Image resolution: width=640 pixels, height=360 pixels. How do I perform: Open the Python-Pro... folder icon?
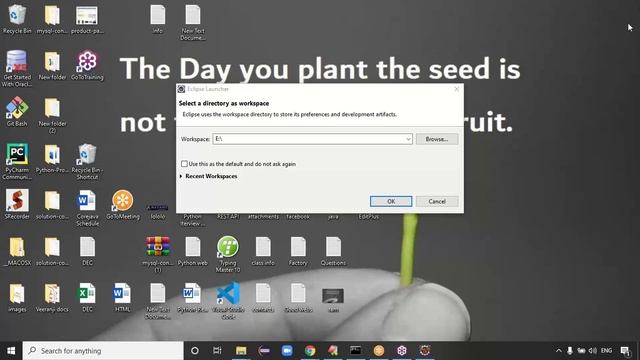(52, 159)
